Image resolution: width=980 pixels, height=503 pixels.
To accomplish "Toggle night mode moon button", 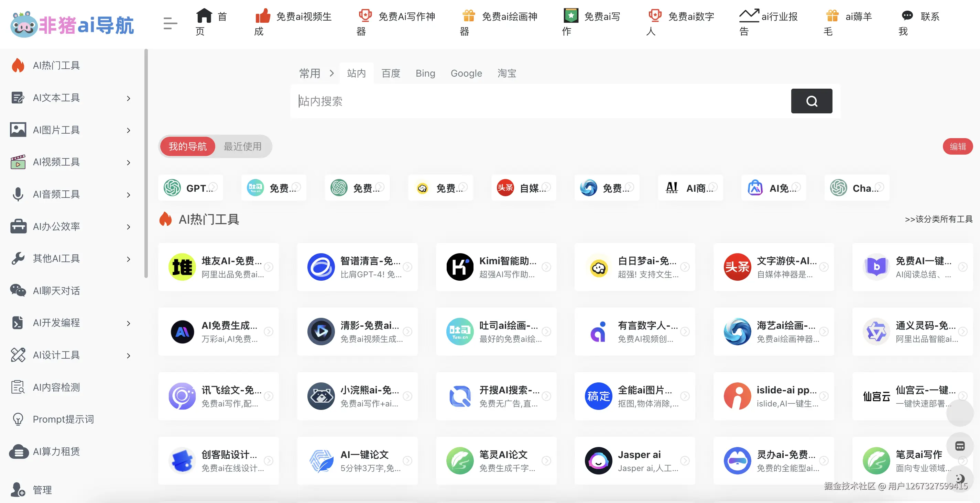I will coord(960,479).
